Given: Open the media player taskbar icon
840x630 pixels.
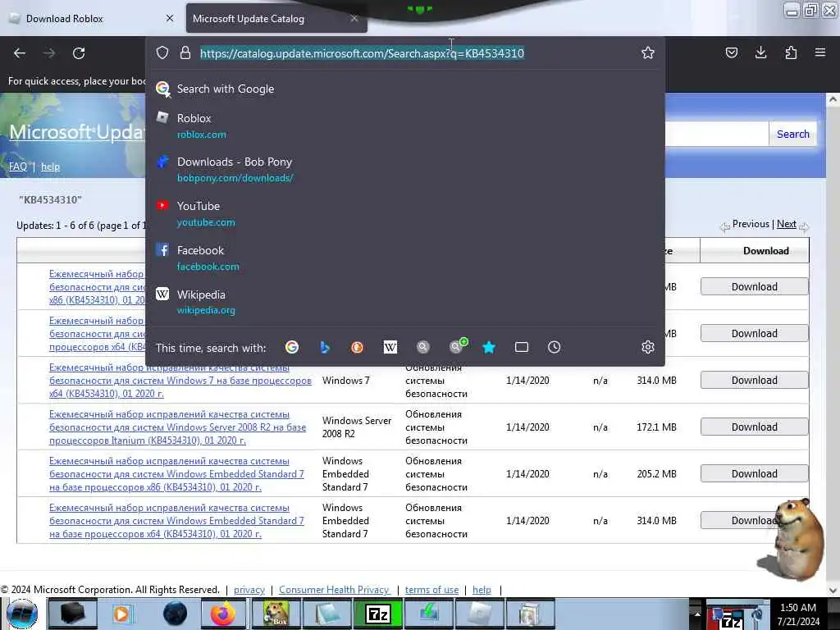Looking at the screenshot, I should pos(121,614).
